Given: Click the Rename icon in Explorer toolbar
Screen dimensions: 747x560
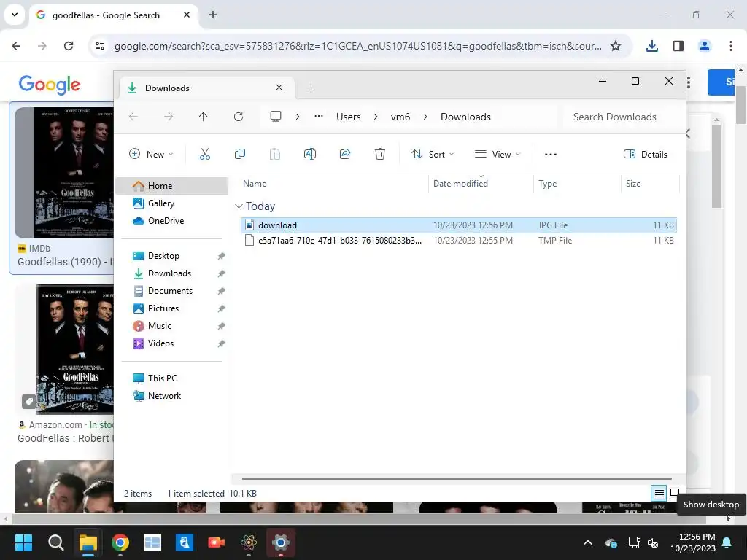Looking at the screenshot, I should coord(309,154).
